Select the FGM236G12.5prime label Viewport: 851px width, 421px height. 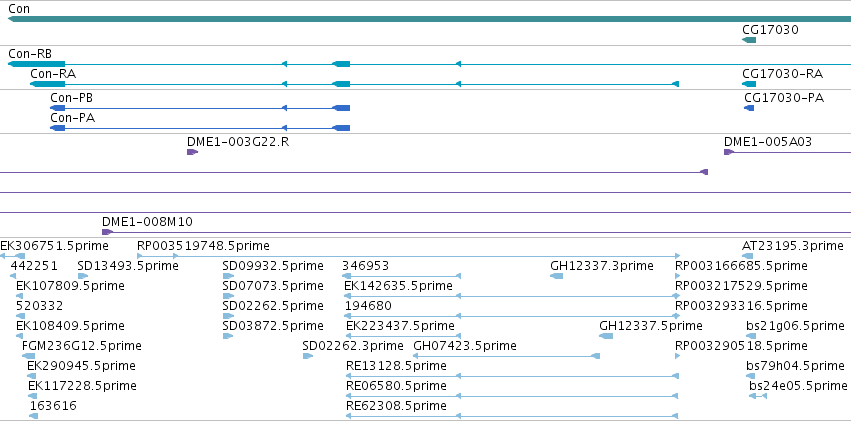[x=82, y=346]
